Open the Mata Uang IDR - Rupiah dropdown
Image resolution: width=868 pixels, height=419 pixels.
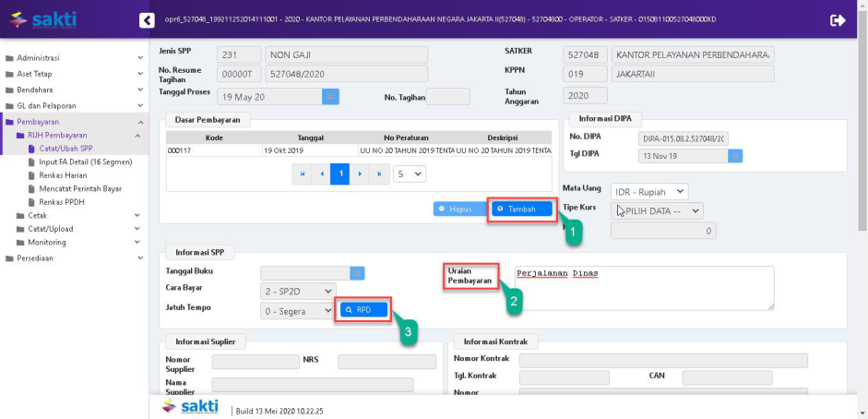pyautogui.click(x=649, y=192)
